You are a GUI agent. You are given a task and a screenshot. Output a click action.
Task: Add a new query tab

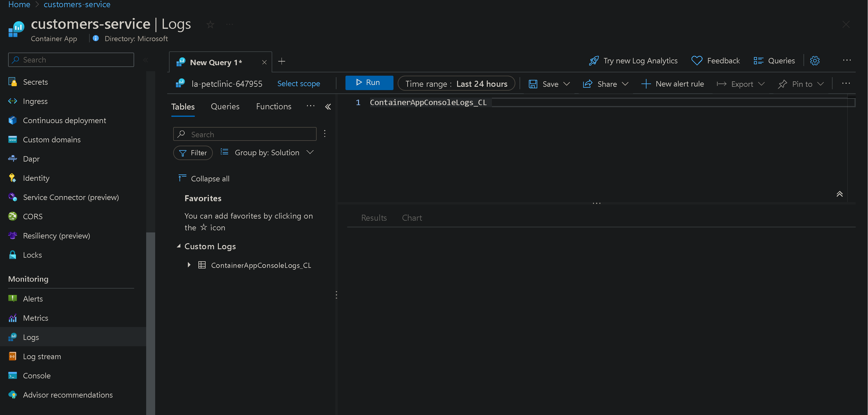click(x=282, y=61)
